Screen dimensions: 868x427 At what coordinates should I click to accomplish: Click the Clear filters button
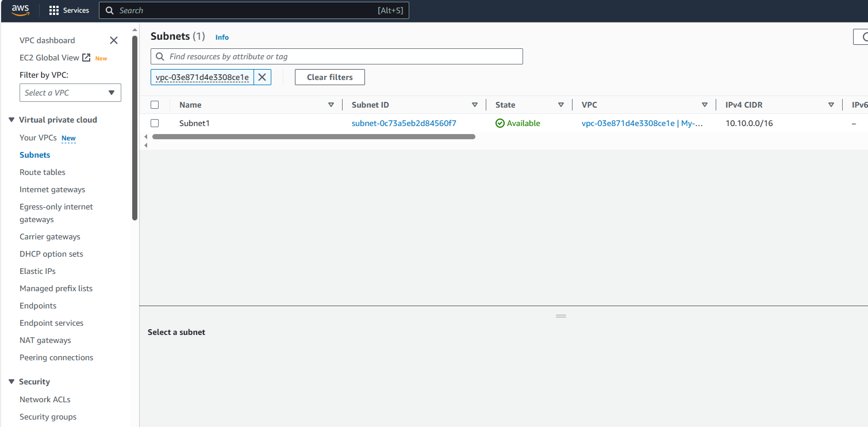[x=329, y=77]
